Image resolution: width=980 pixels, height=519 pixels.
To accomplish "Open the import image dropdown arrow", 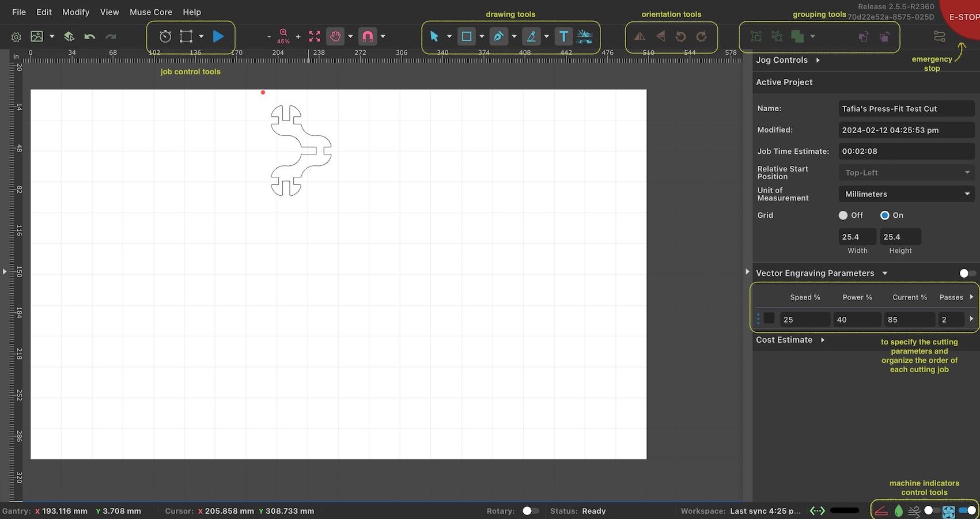I will 52,36.
